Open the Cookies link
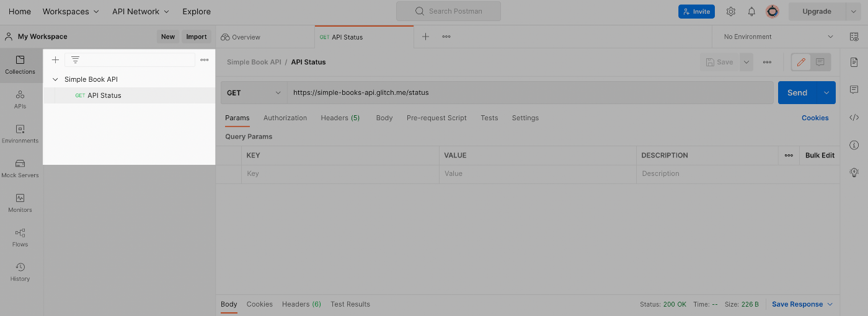This screenshot has height=316, width=868. 815,118
